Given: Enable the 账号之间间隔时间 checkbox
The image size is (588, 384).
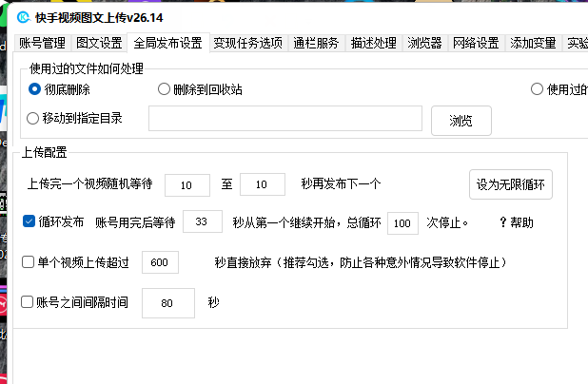Looking at the screenshot, I should [27, 302].
